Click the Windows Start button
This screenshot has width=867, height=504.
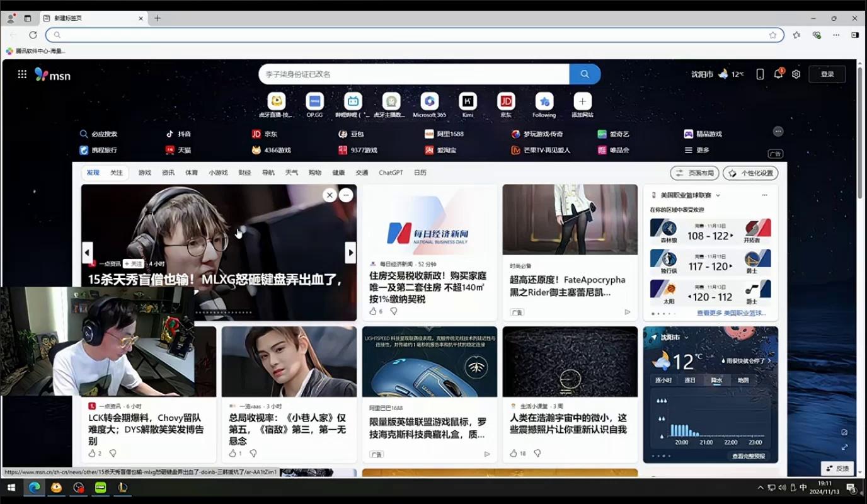pos(11,488)
